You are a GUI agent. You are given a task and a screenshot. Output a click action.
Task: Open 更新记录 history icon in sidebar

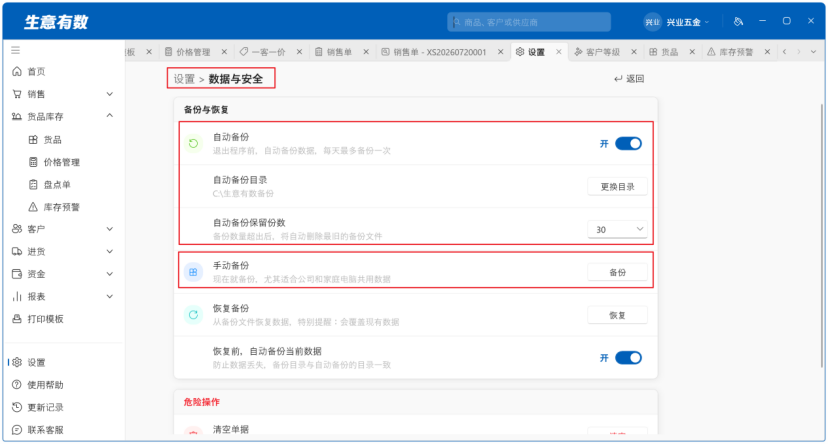(x=17, y=407)
